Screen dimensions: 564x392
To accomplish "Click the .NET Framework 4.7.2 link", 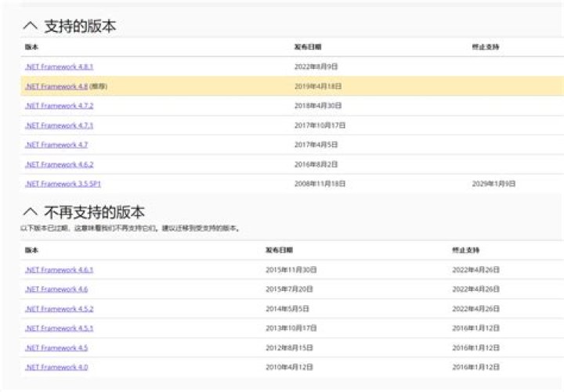I will tap(59, 106).
